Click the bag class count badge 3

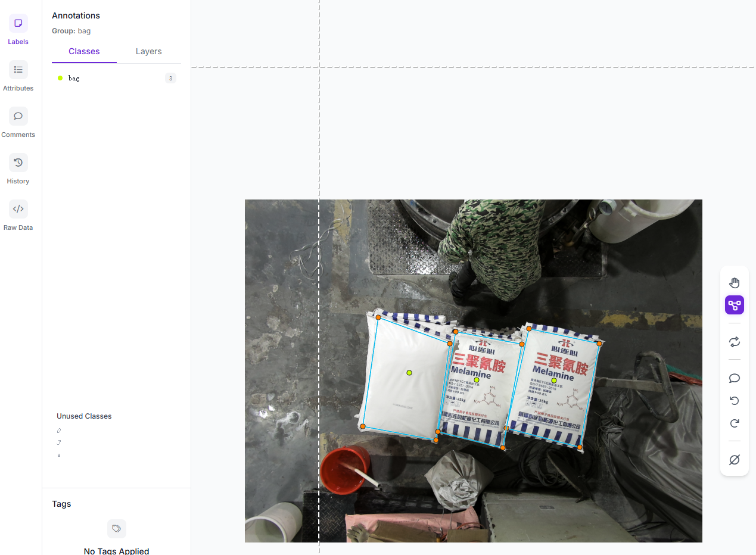coord(170,78)
